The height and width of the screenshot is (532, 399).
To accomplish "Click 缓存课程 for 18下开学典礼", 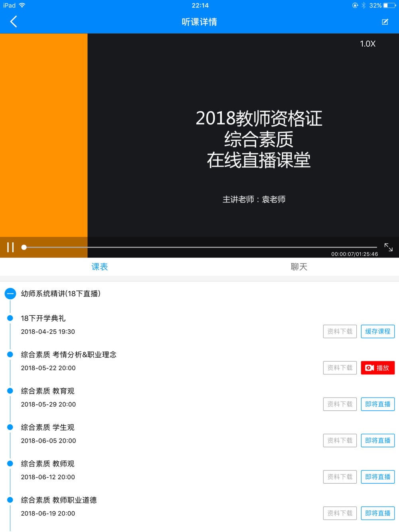I will click(378, 332).
